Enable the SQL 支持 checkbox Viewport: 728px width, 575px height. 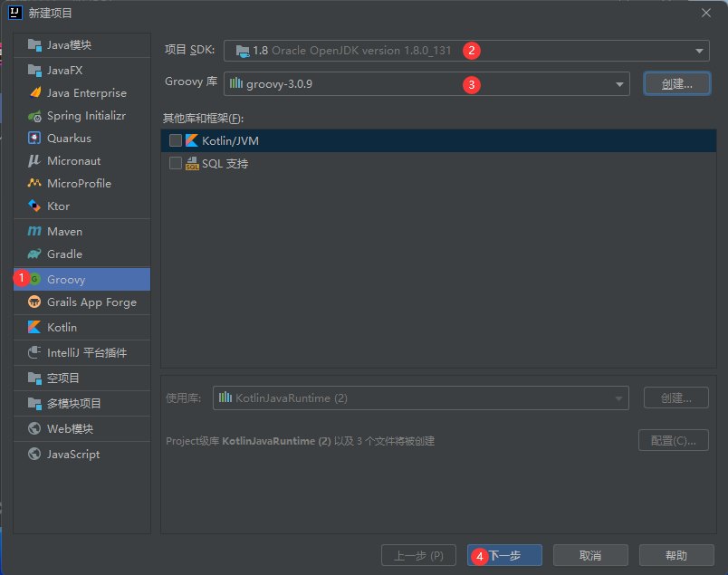click(176, 163)
